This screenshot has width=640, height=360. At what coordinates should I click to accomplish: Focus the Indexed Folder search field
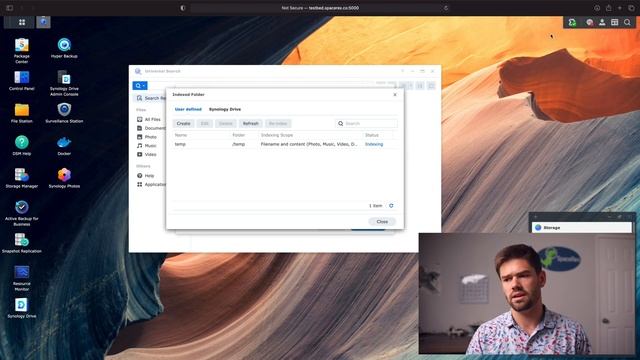click(366, 123)
